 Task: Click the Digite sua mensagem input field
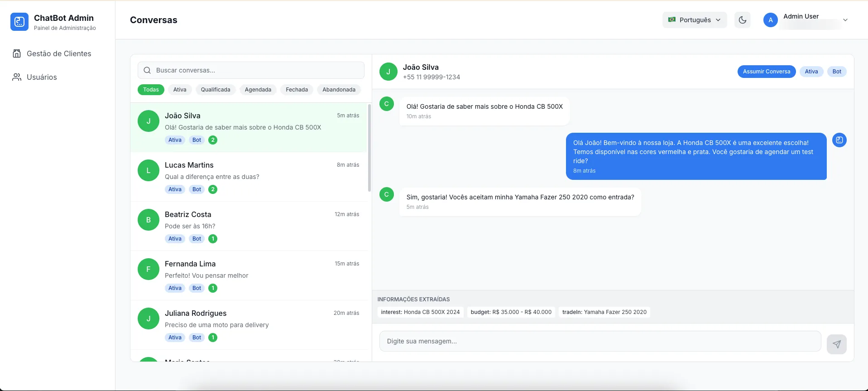click(x=600, y=341)
